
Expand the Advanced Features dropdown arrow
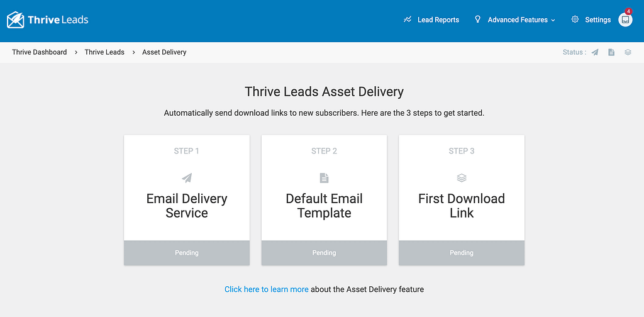tap(553, 20)
